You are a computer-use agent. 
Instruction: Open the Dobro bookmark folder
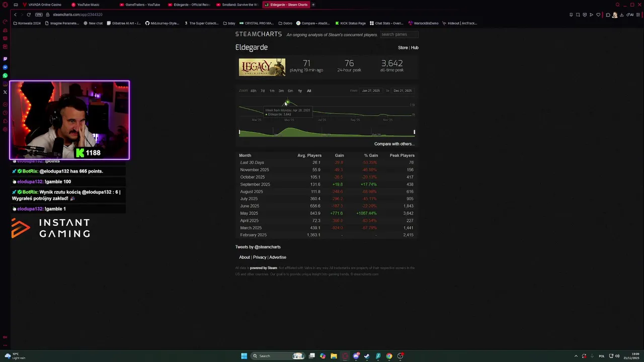coord(285,23)
